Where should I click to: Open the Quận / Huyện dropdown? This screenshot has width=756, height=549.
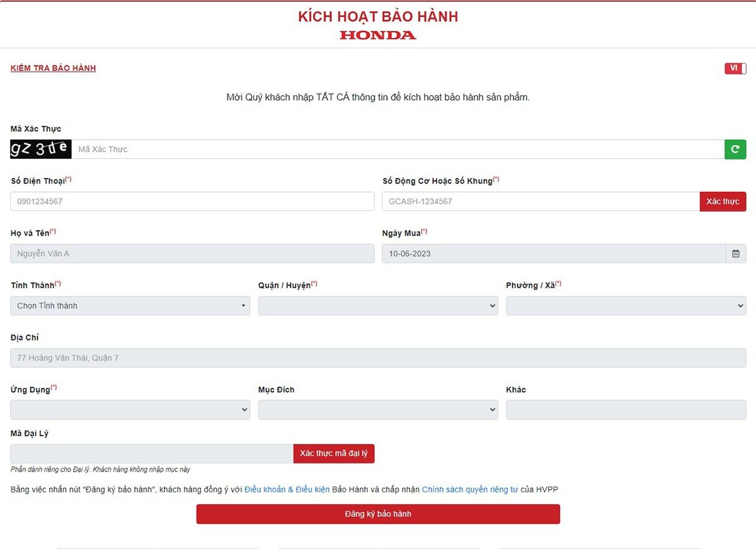(377, 305)
